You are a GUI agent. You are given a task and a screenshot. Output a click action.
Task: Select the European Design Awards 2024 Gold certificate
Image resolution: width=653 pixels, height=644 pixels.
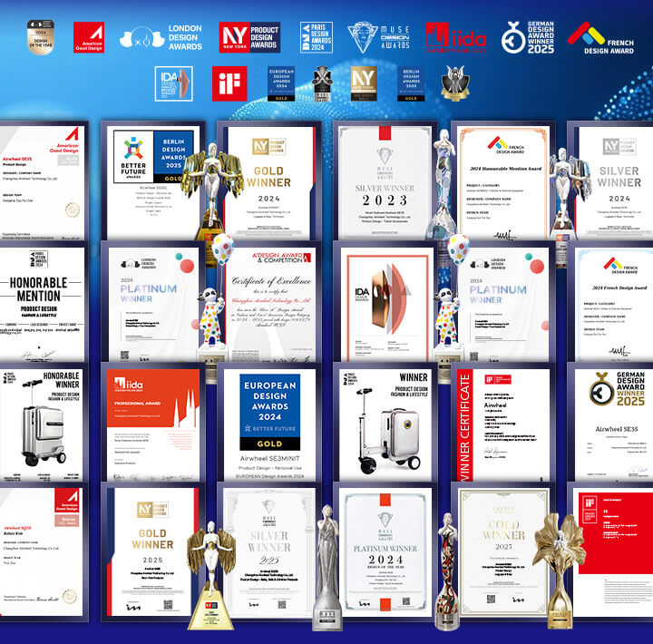pos(268,424)
